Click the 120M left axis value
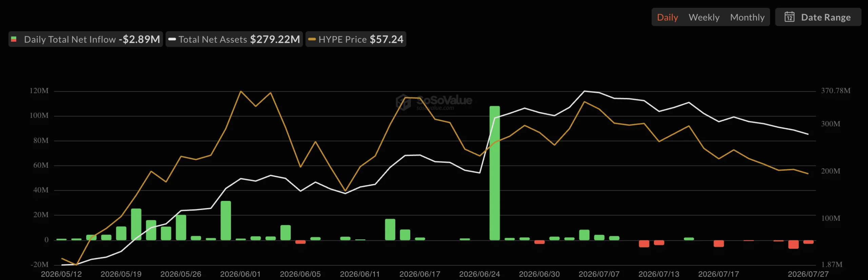This screenshot has height=280, width=868. 39,91
